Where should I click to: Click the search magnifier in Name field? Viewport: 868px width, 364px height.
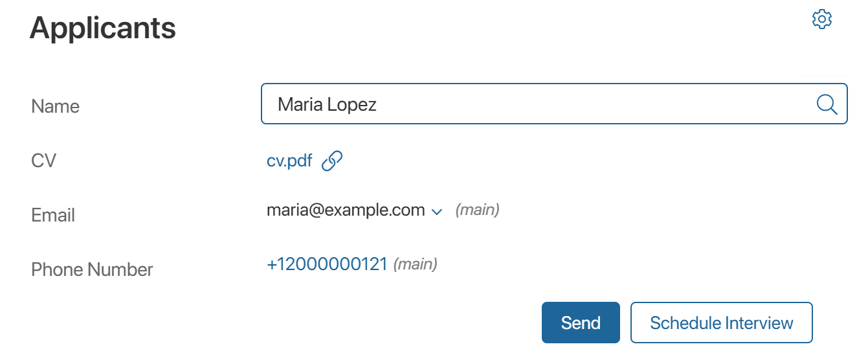click(x=827, y=104)
